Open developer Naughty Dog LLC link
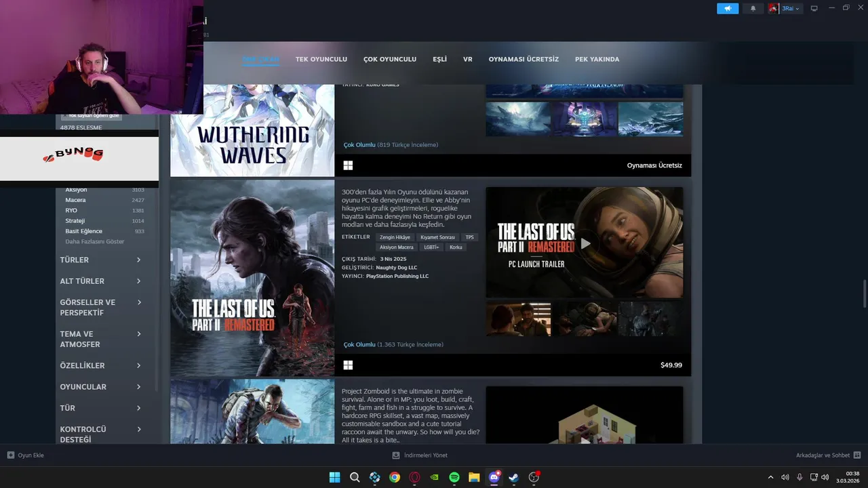The width and height of the screenshot is (868, 488). 397,268
